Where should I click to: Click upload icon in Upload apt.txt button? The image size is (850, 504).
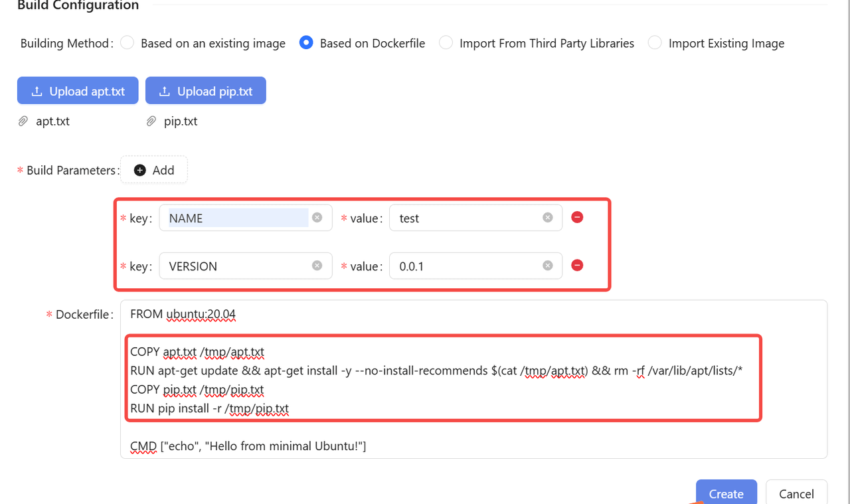(37, 91)
